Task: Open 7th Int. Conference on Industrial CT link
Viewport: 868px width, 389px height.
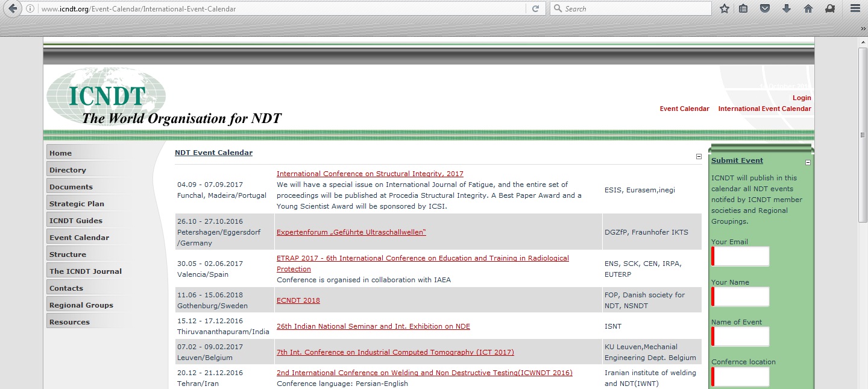Action: 395,352
